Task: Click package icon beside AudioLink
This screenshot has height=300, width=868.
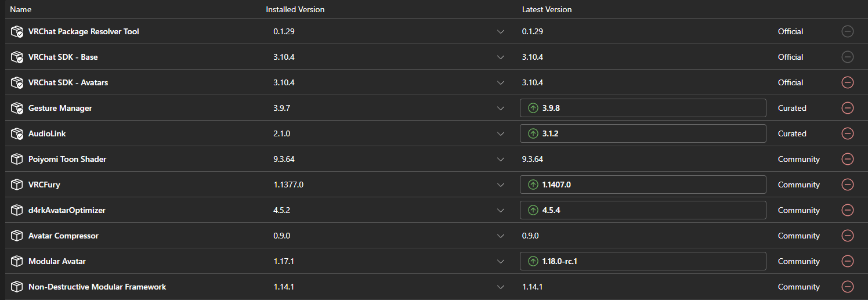Action: [17, 133]
